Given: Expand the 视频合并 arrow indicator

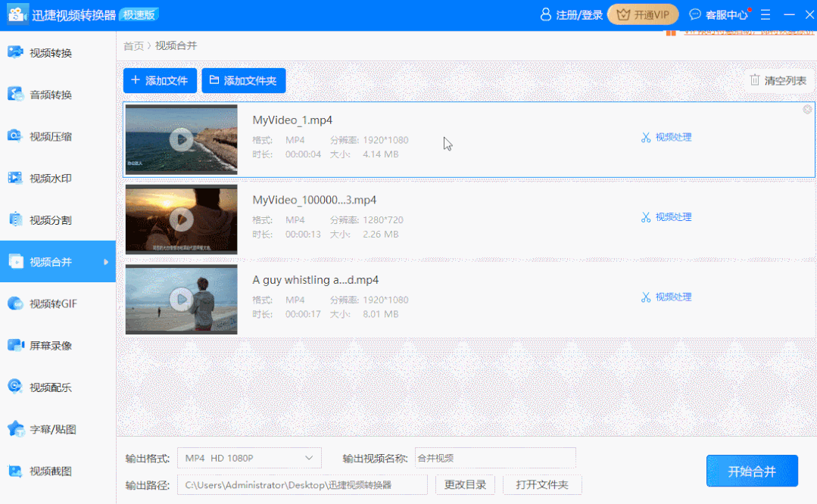Looking at the screenshot, I should coord(106,262).
